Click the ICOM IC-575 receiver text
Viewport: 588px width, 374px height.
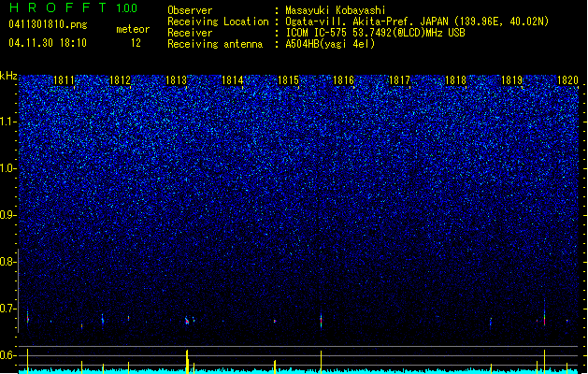375,33
